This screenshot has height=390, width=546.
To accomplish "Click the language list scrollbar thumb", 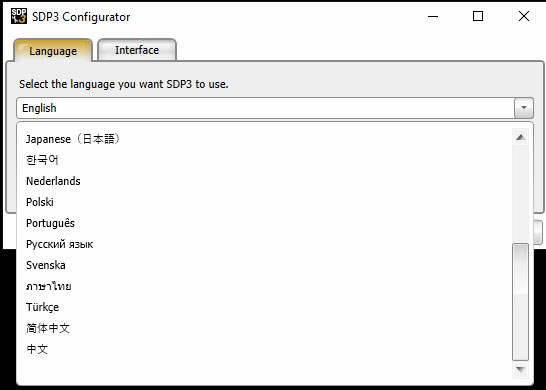I will point(521,302).
